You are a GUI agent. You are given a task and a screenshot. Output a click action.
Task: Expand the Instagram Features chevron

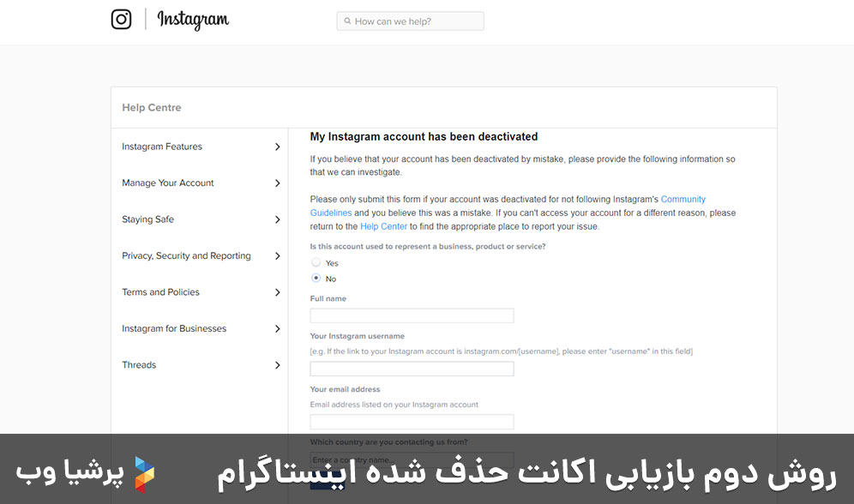[278, 147]
